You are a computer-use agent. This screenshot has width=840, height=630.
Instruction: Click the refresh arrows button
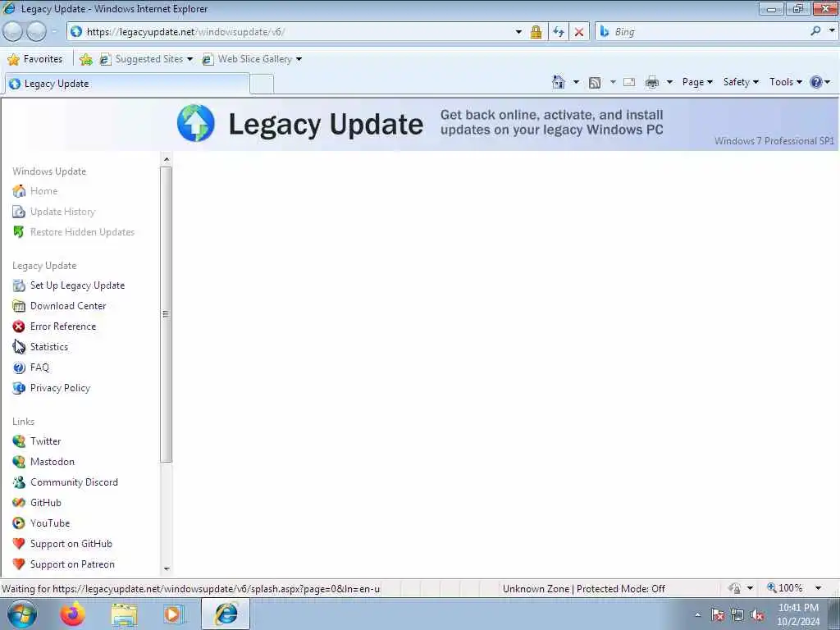point(558,32)
